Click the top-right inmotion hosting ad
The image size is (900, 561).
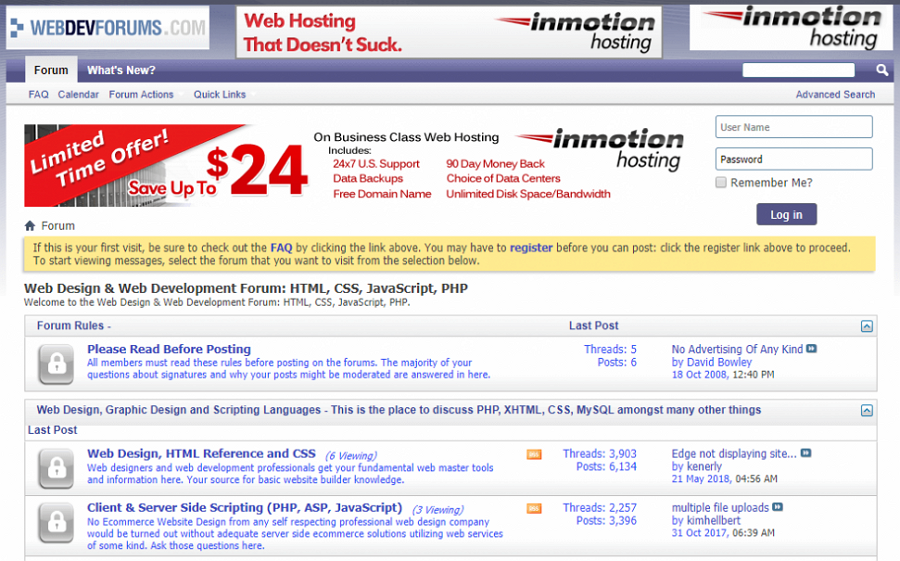pyautogui.click(x=792, y=28)
